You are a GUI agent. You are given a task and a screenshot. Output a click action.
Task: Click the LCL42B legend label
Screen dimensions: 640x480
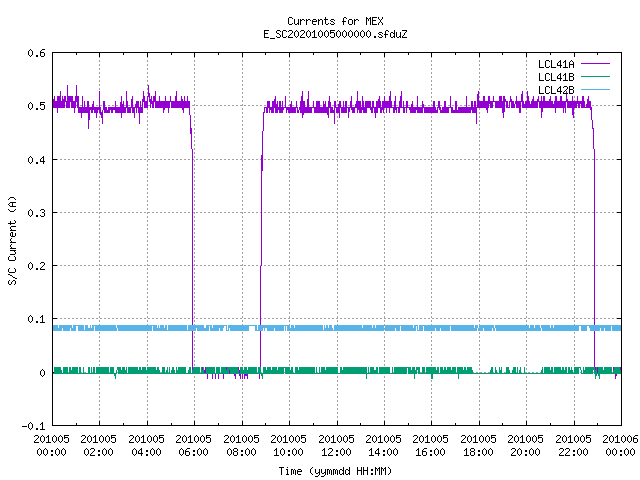(x=556, y=90)
